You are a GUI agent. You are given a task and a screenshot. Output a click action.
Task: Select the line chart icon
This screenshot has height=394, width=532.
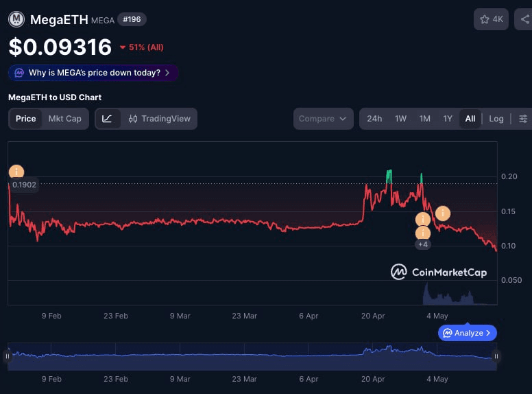tap(107, 119)
